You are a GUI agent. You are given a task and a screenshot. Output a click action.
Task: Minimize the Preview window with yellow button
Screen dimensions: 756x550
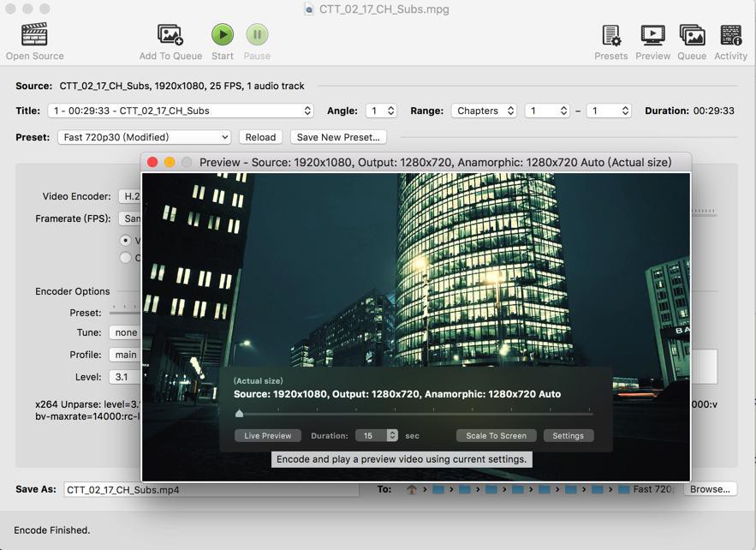pos(170,162)
